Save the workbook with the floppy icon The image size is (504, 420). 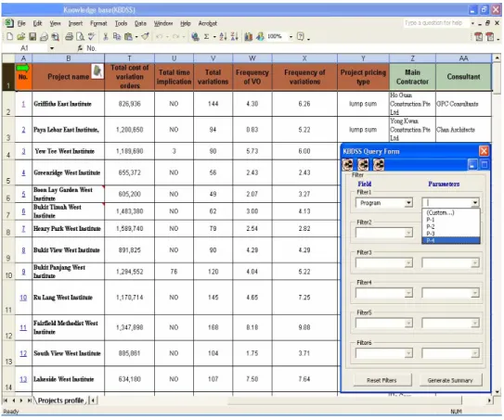[x=32, y=36]
